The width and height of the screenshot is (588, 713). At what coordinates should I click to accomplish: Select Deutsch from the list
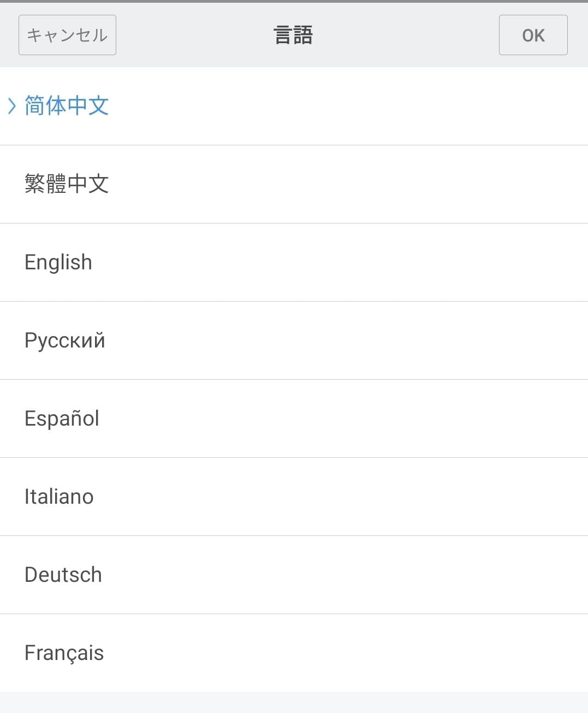pyautogui.click(x=63, y=575)
